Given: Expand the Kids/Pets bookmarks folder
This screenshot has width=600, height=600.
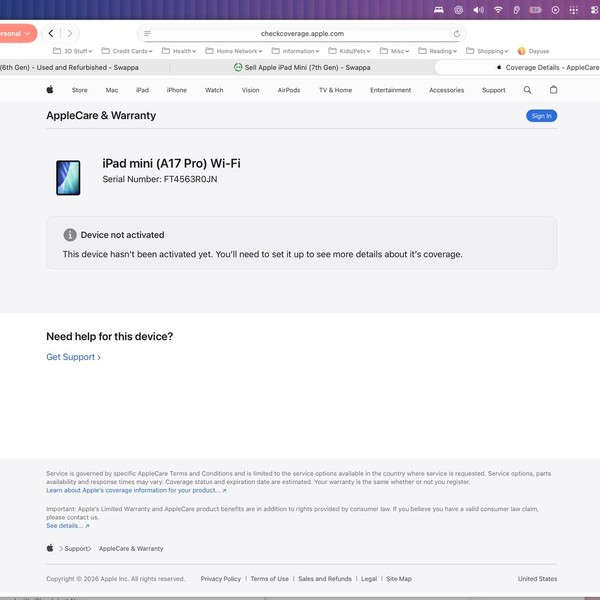Looking at the screenshot, I should pos(349,51).
